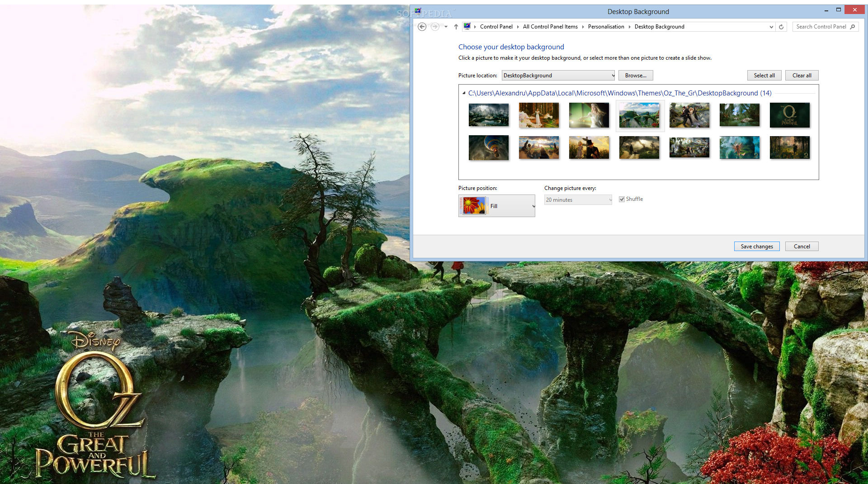Select the characters group poster thumbnail
The width and height of the screenshot is (868, 484).
689,115
